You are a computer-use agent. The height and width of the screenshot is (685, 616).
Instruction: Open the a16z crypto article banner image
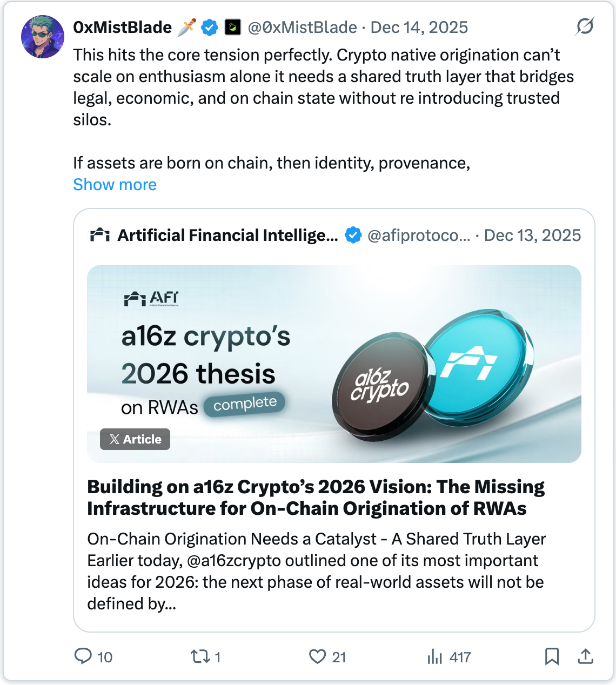pyautogui.click(x=334, y=363)
